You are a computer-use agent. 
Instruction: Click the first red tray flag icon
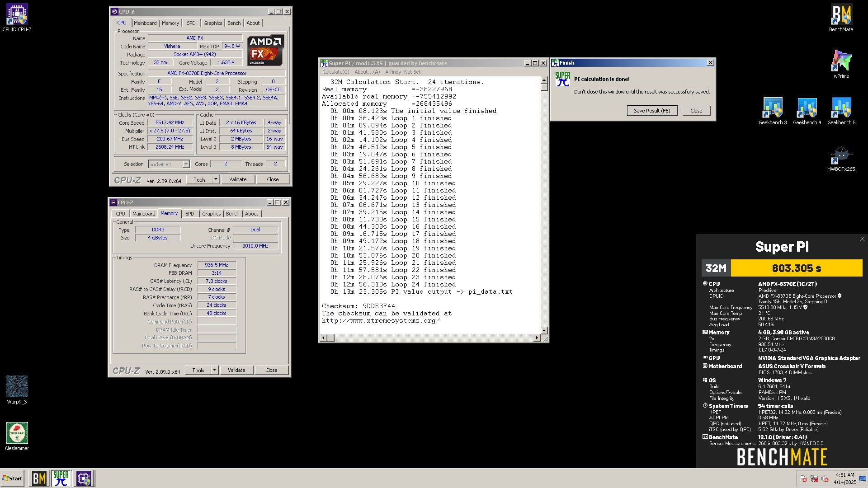pos(803,479)
